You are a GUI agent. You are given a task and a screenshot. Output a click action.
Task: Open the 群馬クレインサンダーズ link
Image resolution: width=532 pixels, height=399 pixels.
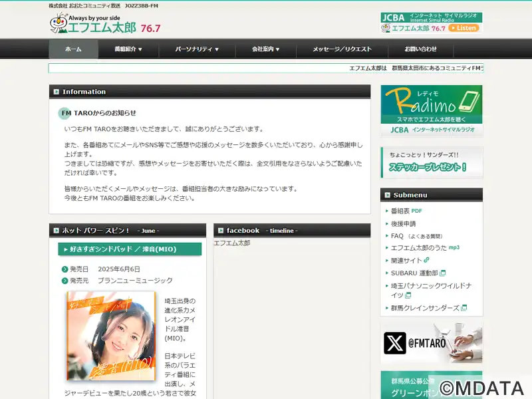[425, 308]
